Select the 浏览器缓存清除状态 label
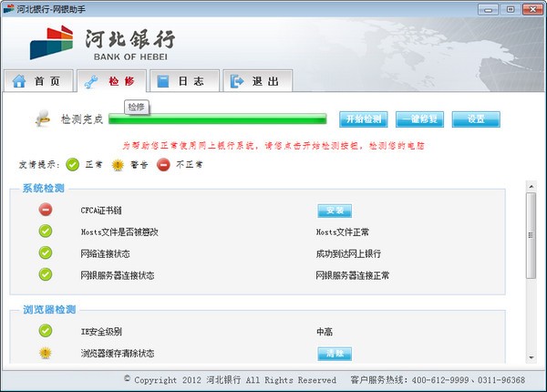Viewport: 547px width, 392px height. coord(118,354)
